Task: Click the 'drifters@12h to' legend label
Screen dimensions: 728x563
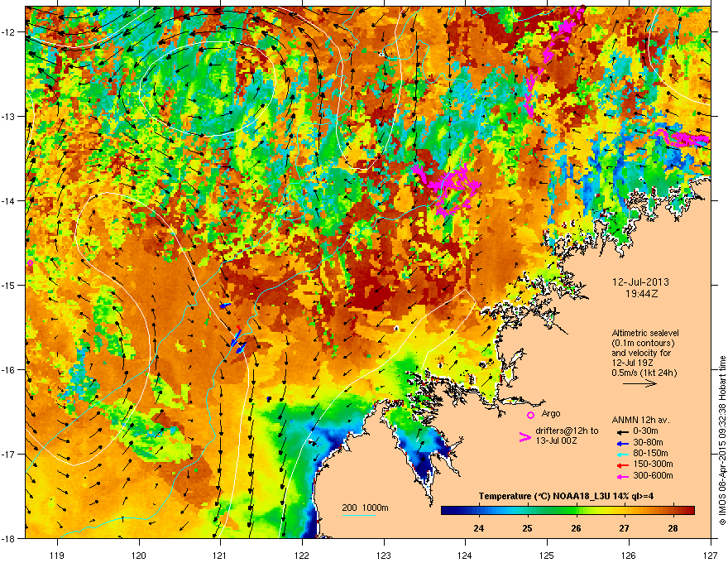Action: tap(567, 431)
